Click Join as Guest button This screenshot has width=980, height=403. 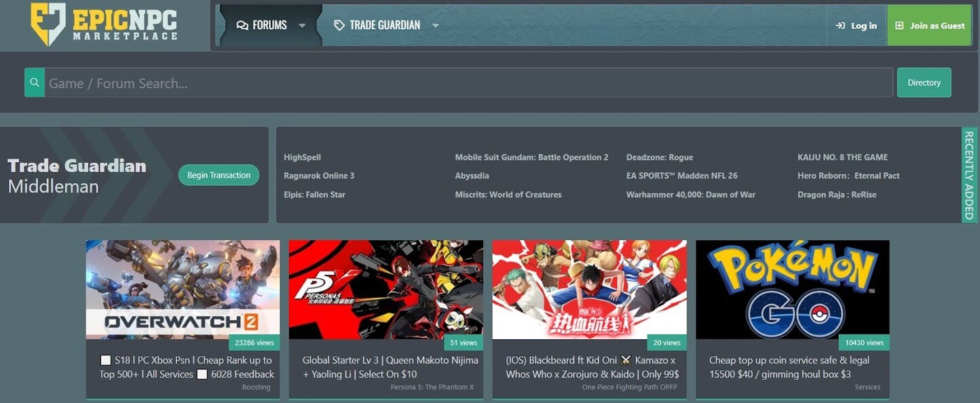(x=929, y=26)
